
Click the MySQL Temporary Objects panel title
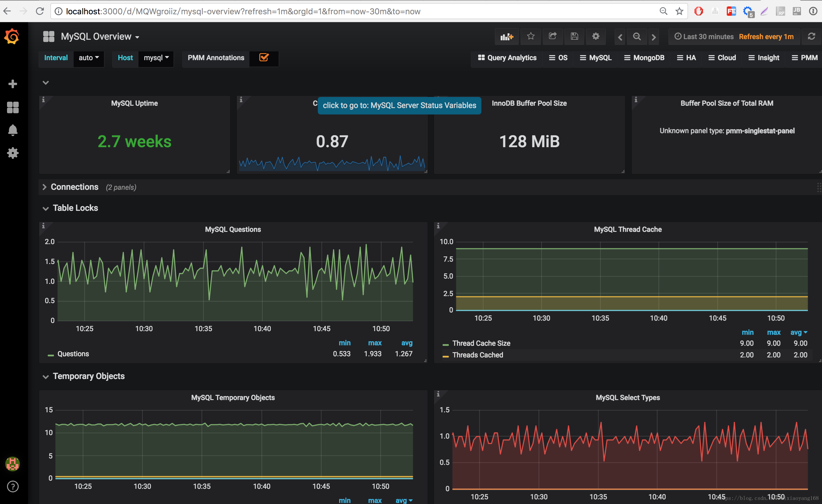click(x=233, y=397)
